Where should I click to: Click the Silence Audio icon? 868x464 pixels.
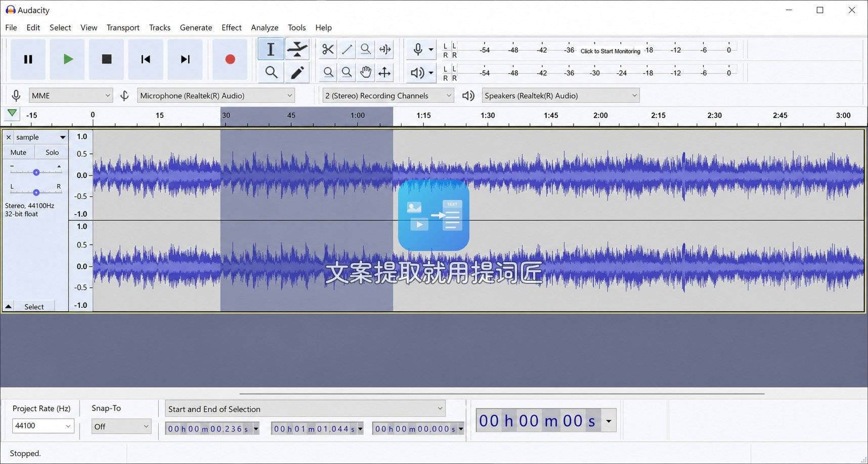385,49
